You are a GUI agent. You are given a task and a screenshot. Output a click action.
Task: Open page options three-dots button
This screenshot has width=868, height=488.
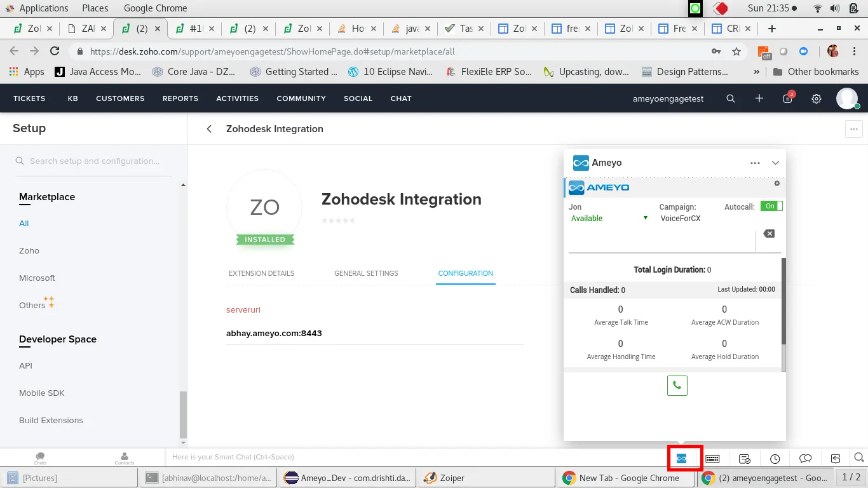(x=853, y=129)
